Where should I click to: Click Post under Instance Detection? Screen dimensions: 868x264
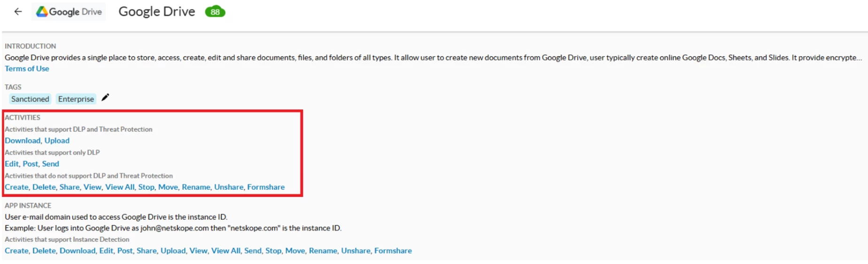tap(125, 251)
